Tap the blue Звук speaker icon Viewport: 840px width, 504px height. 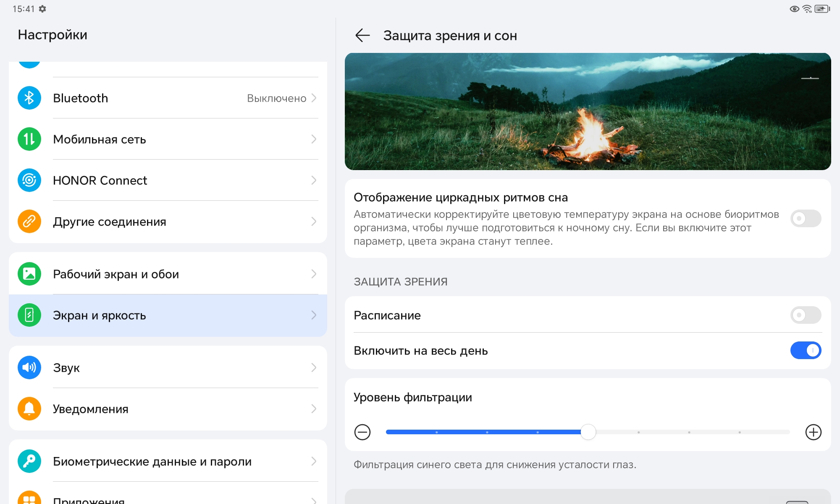tap(29, 367)
